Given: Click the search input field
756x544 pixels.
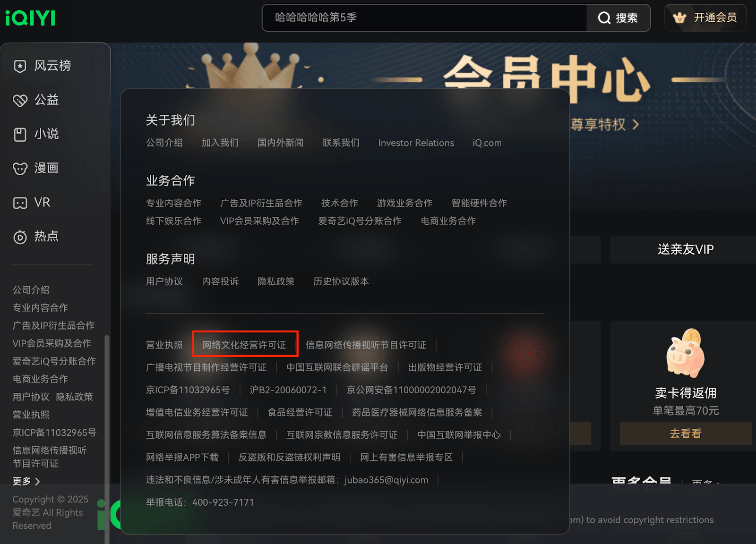Looking at the screenshot, I should [x=424, y=18].
